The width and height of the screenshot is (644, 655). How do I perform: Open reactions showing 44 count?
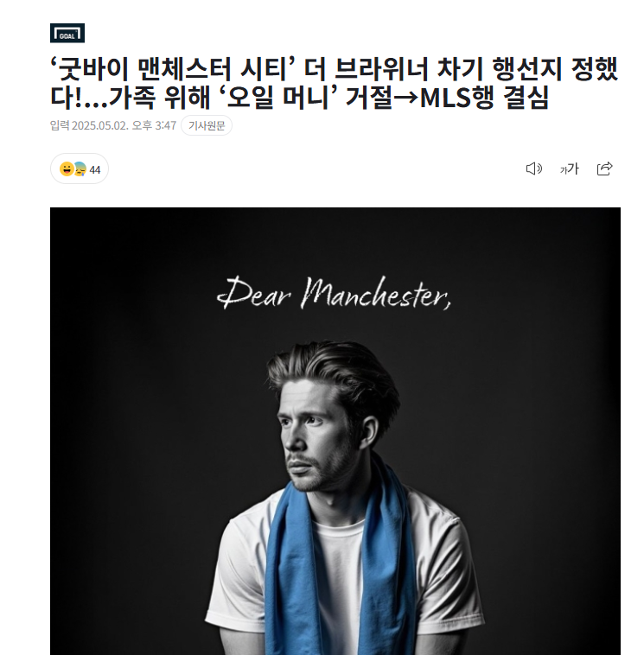pyautogui.click(x=80, y=169)
